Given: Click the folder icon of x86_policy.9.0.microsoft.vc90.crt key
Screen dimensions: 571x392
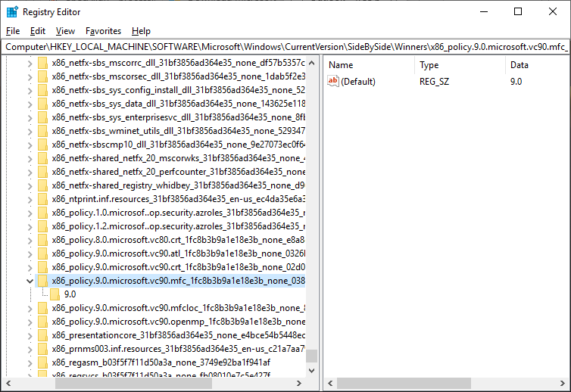Looking at the screenshot, I should 42,268.
